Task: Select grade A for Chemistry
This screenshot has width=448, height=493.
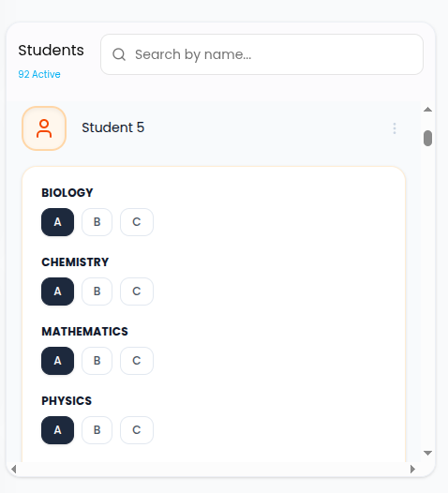Action: [57, 291]
